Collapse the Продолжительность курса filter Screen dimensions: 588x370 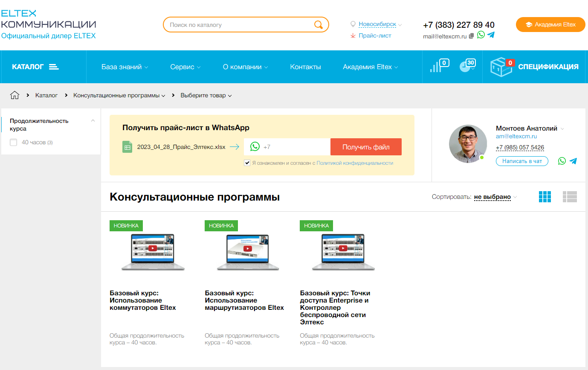click(x=93, y=121)
